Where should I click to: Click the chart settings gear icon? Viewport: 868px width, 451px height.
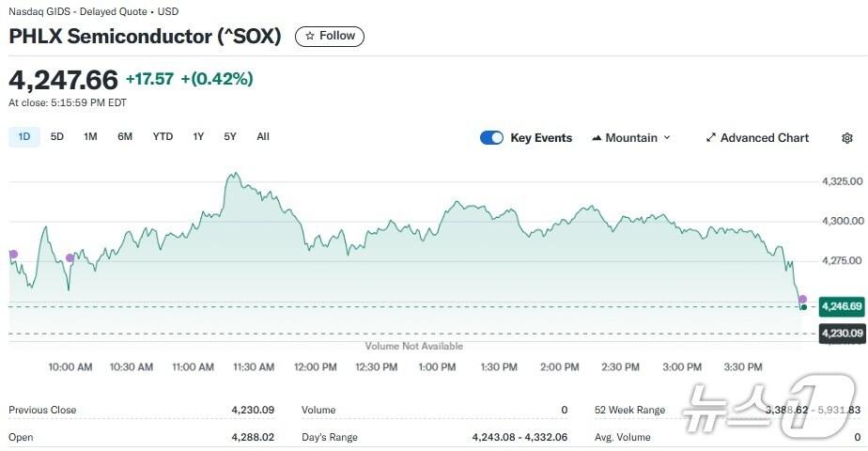click(846, 138)
